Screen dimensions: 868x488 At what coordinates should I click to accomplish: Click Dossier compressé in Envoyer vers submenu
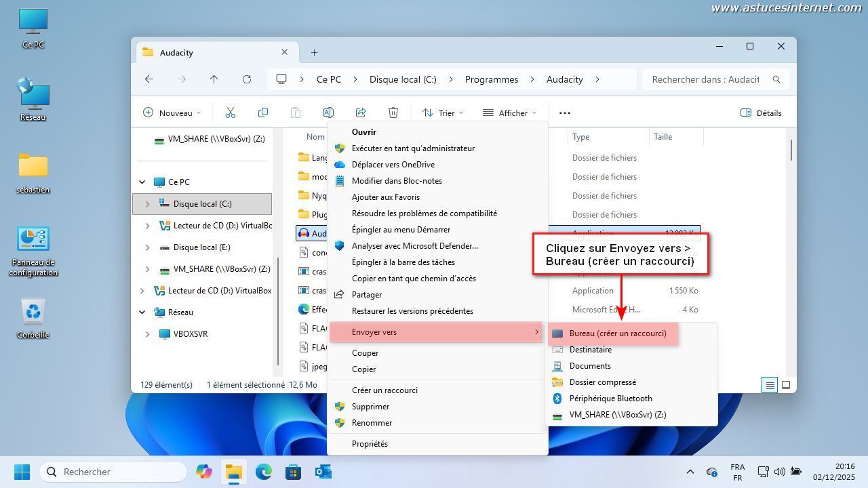tap(602, 382)
